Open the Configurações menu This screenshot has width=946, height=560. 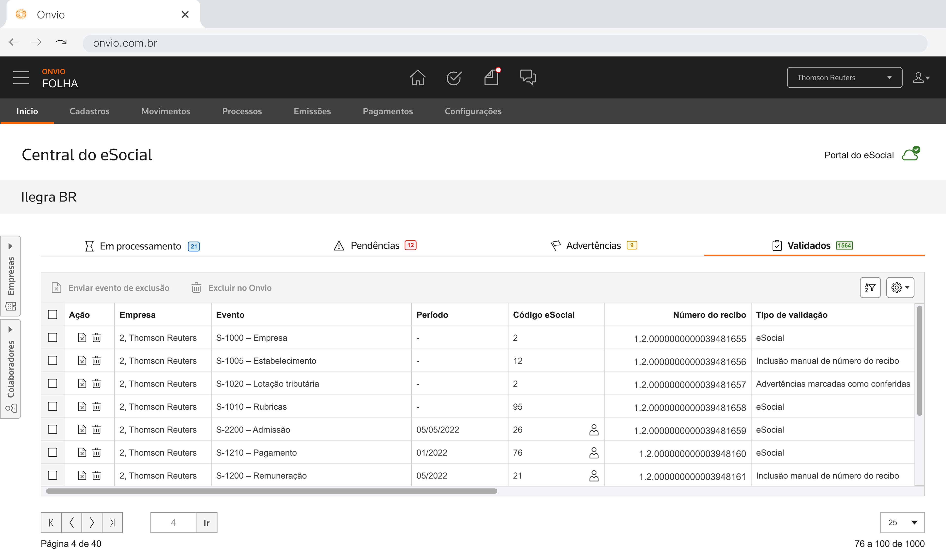coord(473,111)
